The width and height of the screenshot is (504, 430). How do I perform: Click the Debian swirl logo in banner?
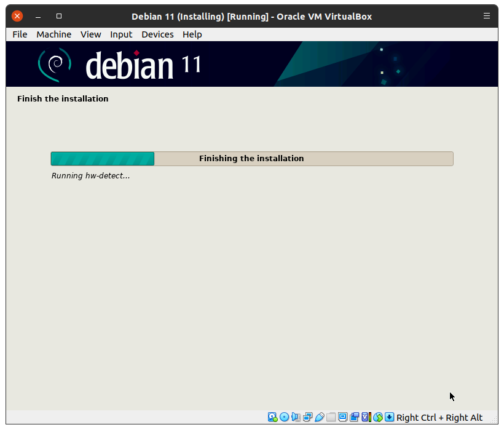(x=55, y=64)
